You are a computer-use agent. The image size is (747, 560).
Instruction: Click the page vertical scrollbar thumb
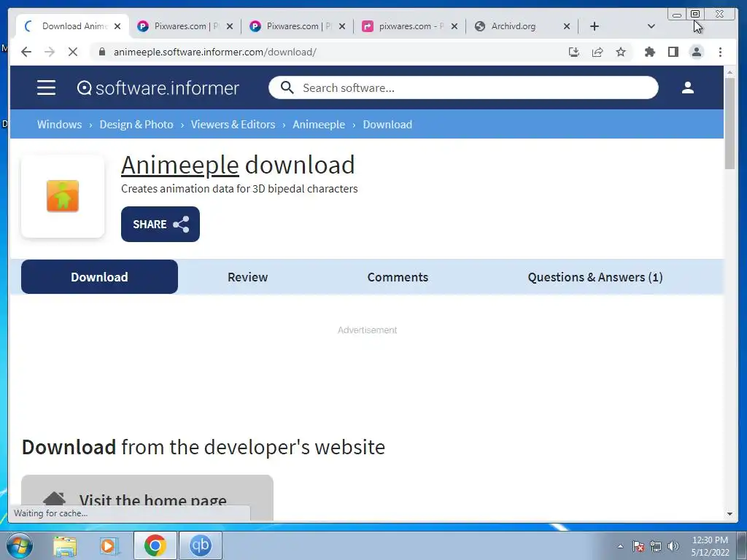point(729,122)
